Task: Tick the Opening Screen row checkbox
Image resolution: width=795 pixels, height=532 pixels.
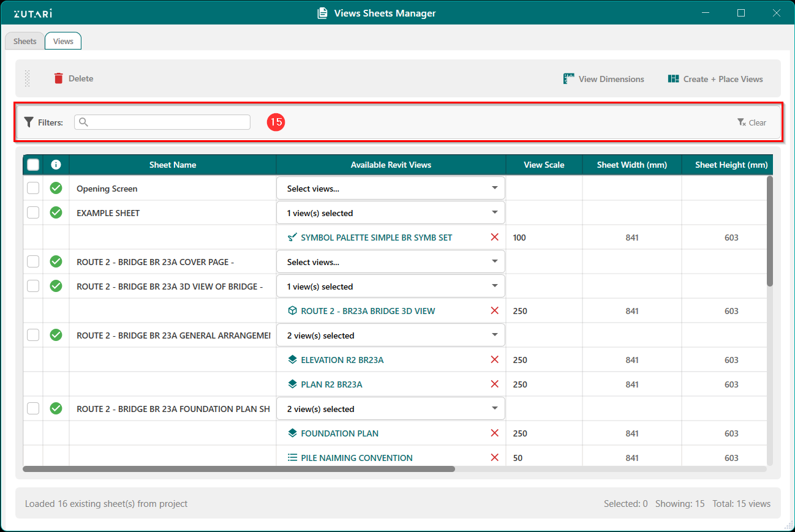Action: click(33, 189)
